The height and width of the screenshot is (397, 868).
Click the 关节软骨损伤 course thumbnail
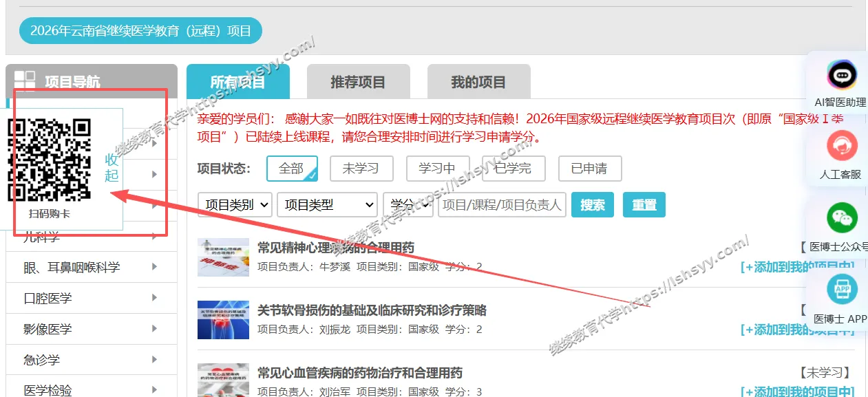click(x=223, y=320)
